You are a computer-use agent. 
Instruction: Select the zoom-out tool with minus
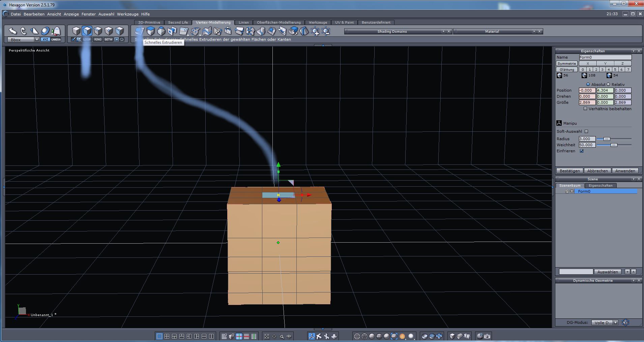pos(326,31)
